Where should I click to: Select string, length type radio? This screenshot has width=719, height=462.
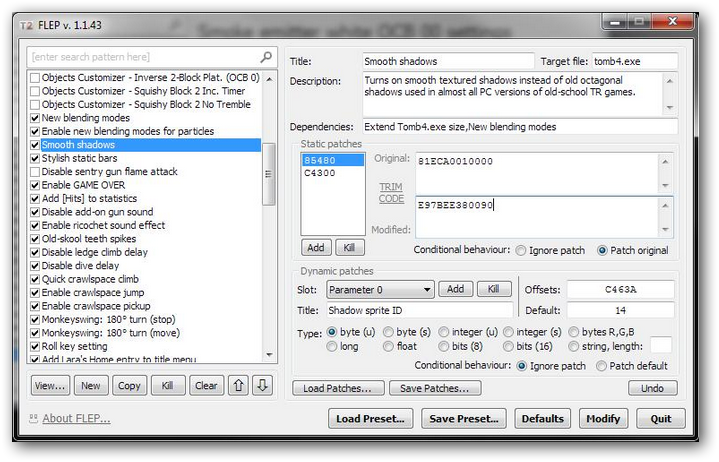coord(573,346)
